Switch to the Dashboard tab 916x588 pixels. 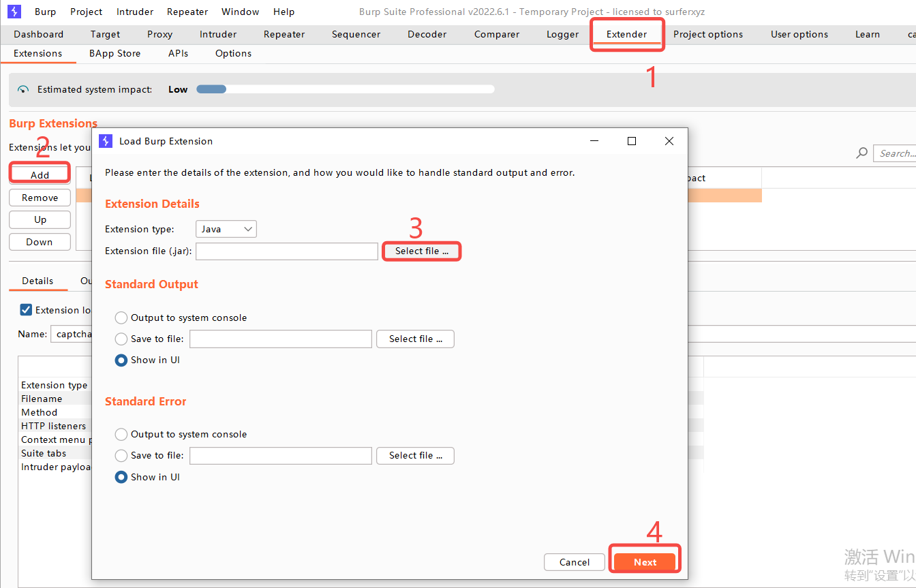point(39,34)
